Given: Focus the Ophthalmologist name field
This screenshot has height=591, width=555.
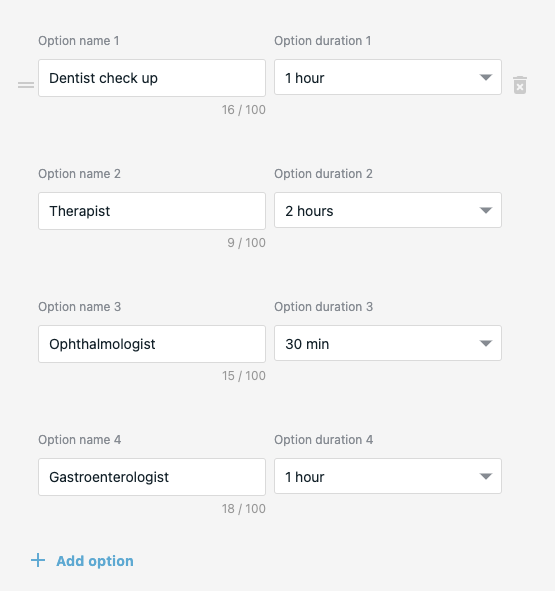Looking at the screenshot, I should 152,344.
